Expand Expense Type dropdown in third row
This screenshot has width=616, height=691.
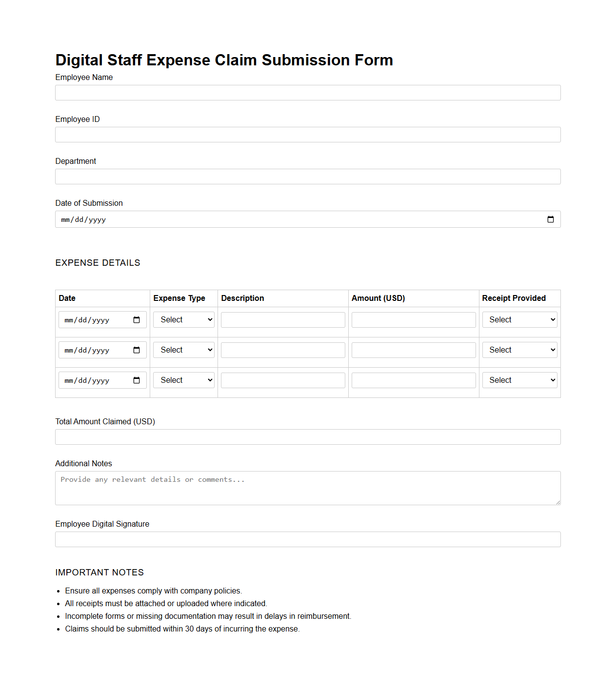coord(184,380)
